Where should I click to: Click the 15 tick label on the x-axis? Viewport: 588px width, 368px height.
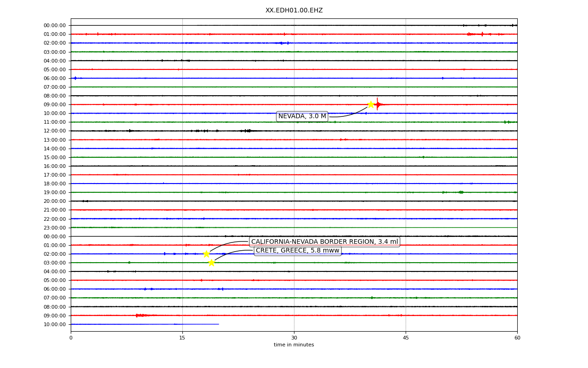182,338
